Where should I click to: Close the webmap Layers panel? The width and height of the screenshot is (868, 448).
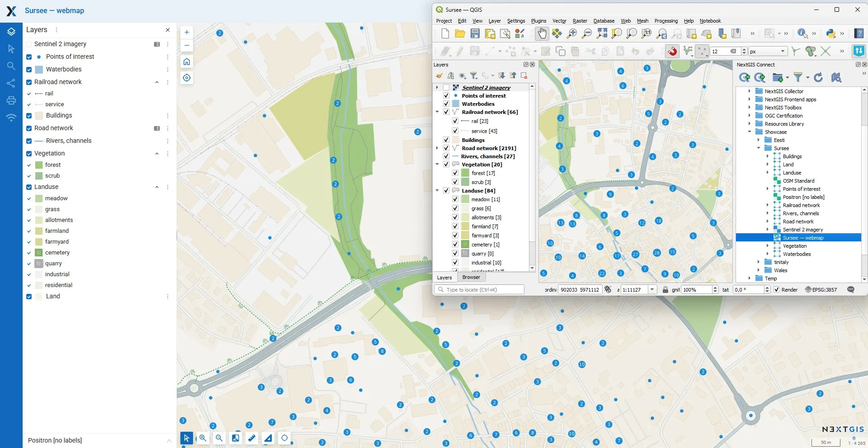coord(168,30)
